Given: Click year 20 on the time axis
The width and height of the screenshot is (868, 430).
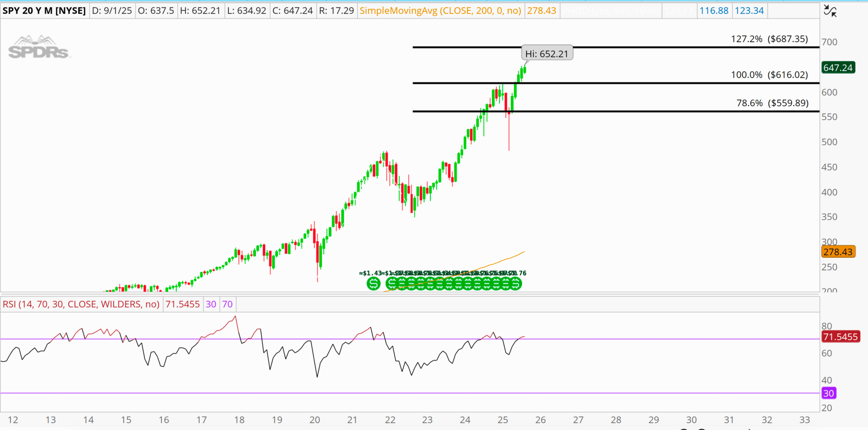Looking at the screenshot, I should 315,420.
